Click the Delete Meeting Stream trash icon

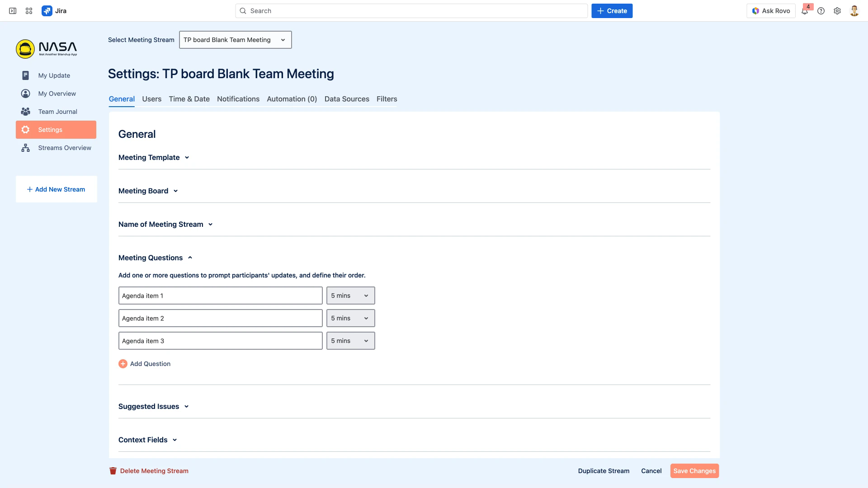(113, 470)
